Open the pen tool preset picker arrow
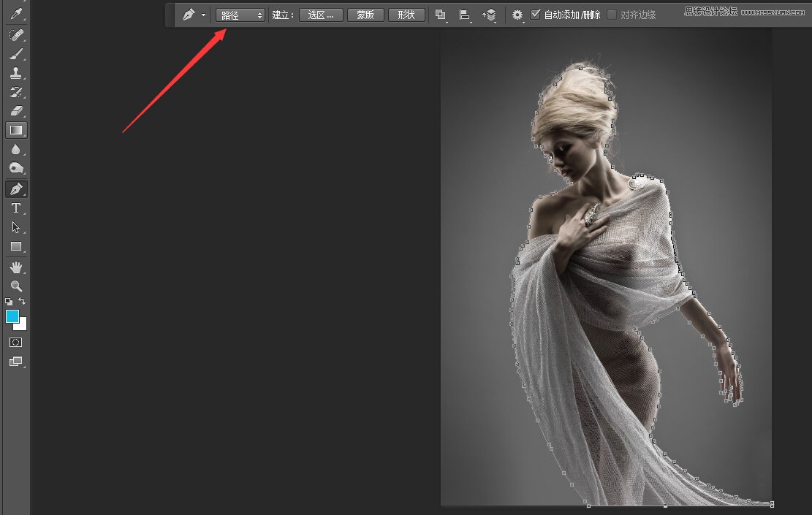The image size is (812, 515). [x=203, y=15]
